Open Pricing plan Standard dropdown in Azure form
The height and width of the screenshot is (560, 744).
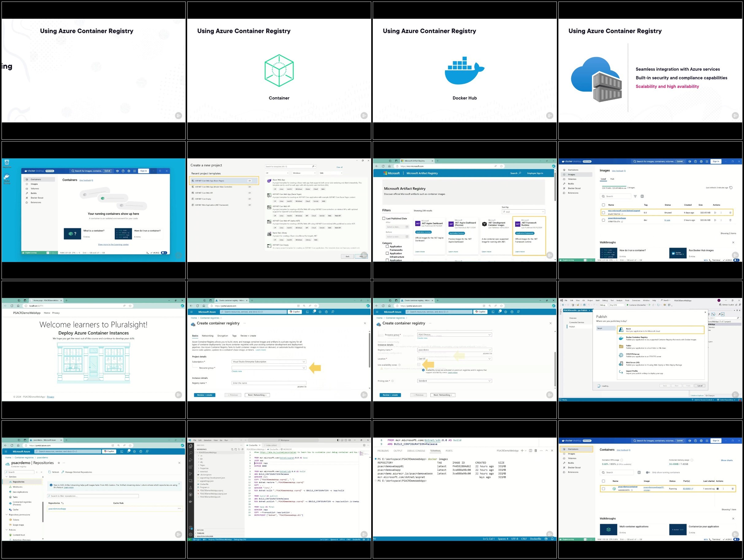click(454, 381)
